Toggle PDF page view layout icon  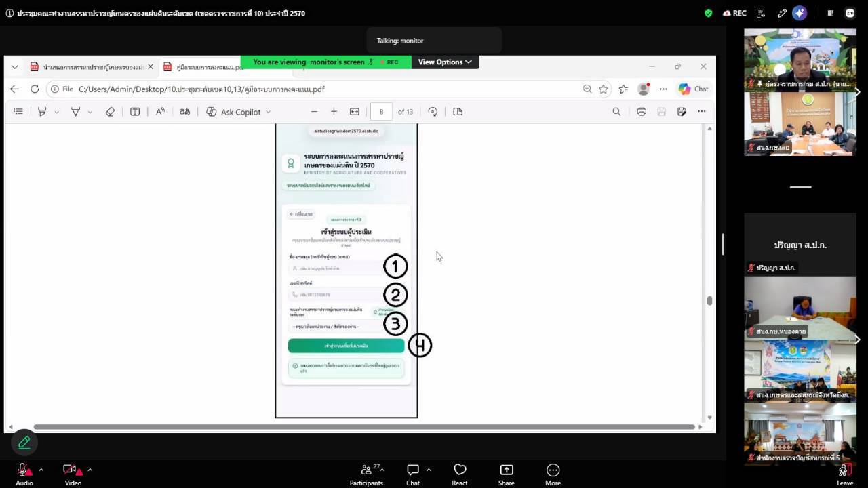click(x=458, y=112)
